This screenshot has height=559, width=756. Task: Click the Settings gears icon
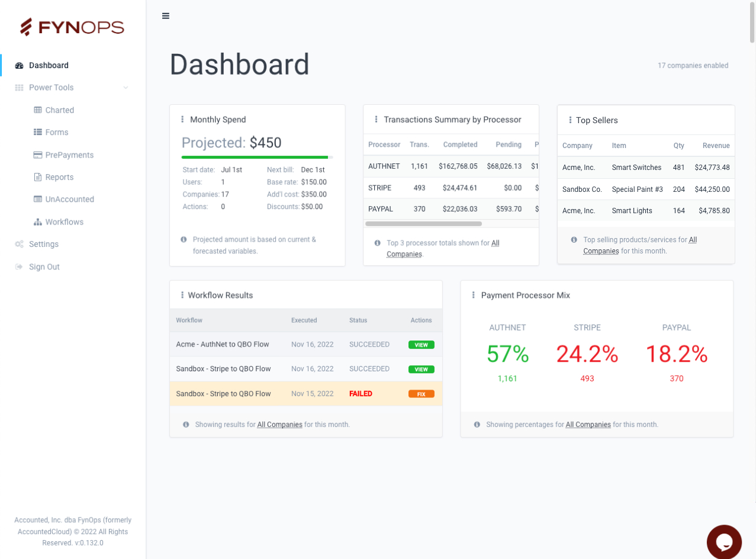point(20,245)
